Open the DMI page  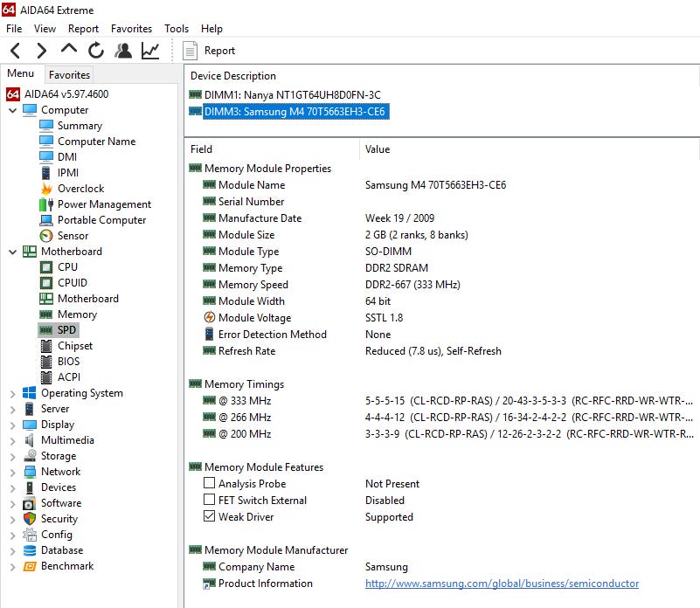tap(67, 157)
